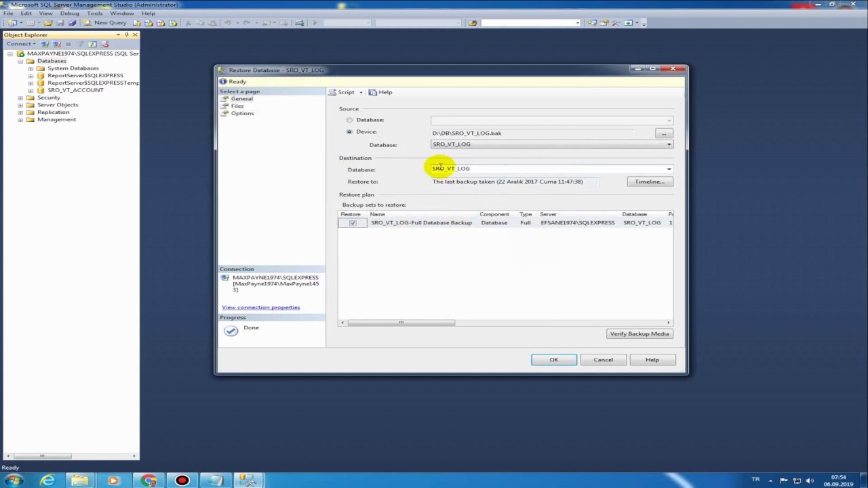Click the Refresh icon in Object Explorer toolbar
The height and width of the screenshot is (488, 868).
[x=92, y=43]
